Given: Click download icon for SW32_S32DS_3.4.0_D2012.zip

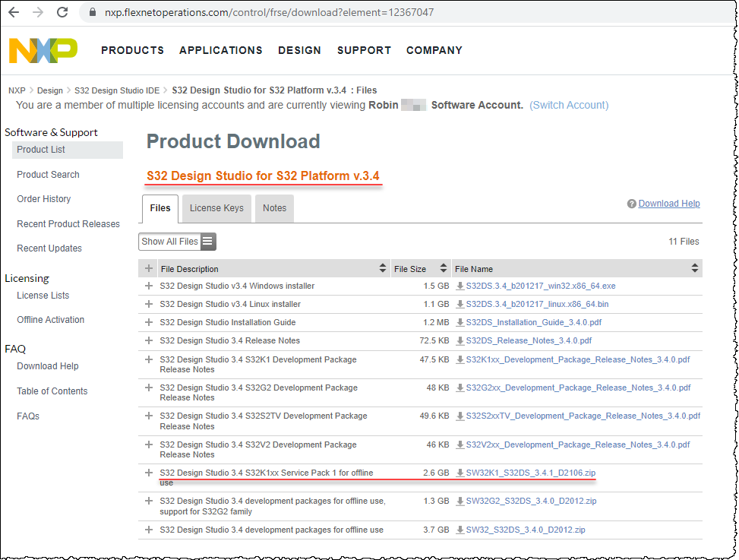Looking at the screenshot, I should [x=460, y=530].
